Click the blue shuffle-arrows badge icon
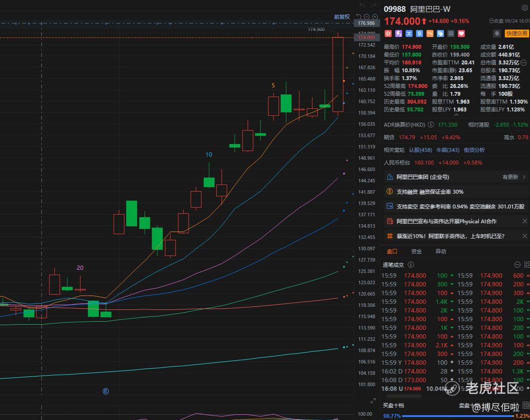Viewport: 530px width, 420px height. point(409,34)
